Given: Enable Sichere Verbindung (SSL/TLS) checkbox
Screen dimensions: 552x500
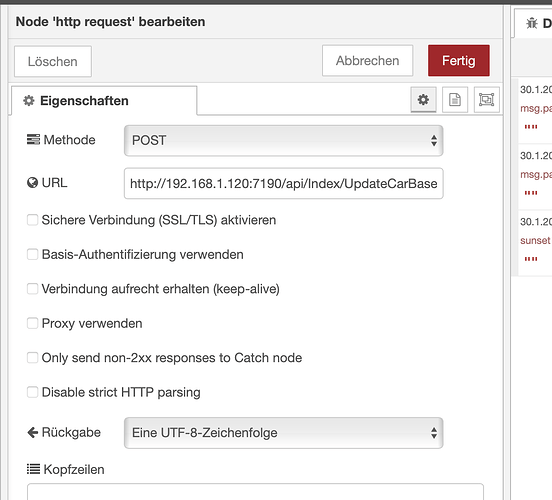Looking at the screenshot, I should [32, 220].
